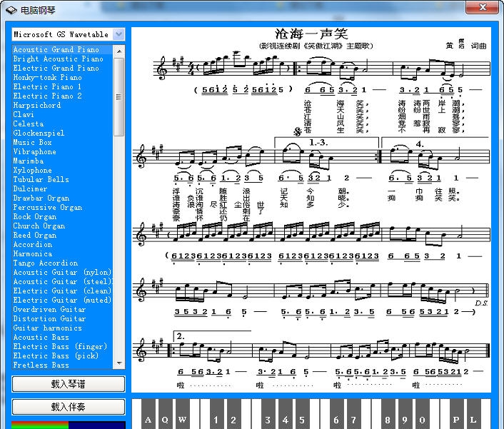Choose Overdriven Guitar from list
This screenshot has width=504, height=429.
[49, 310]
